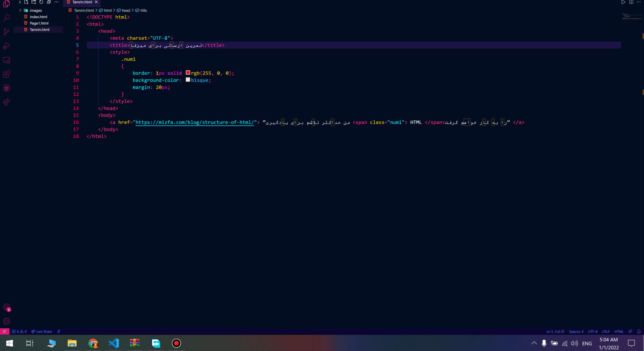Expand the images folder
This screenshot has width=644, height=351.
click(x=35, y=10)
